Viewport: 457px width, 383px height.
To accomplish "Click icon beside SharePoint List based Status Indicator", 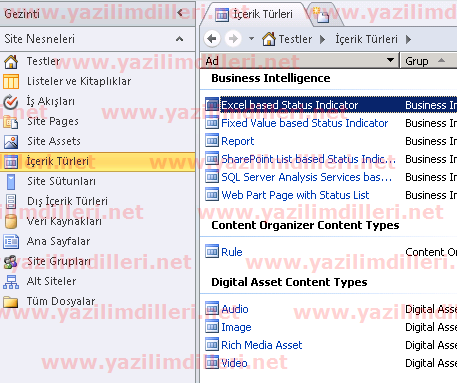I will pos(212,159).
